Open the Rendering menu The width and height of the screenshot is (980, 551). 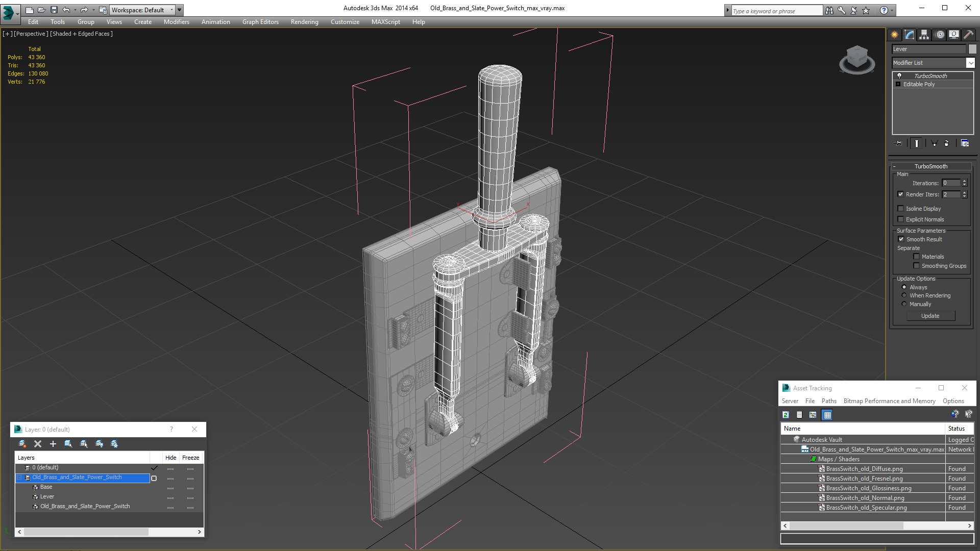coord(304,22)
